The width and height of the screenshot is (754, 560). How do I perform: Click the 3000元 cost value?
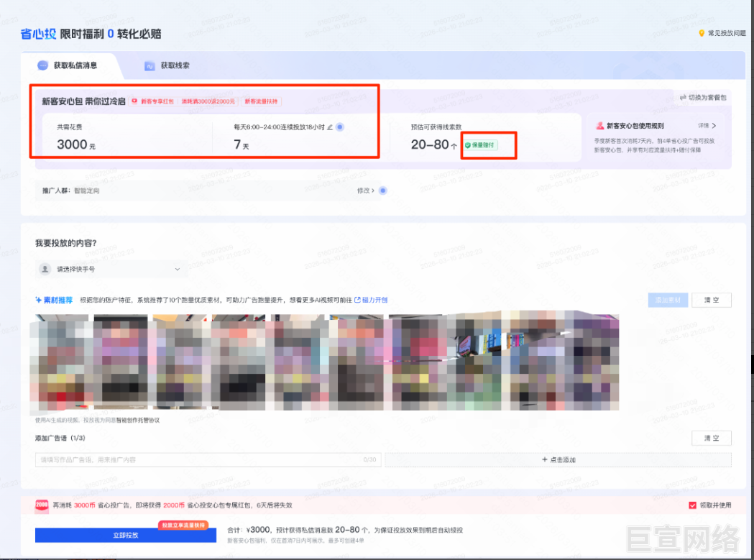(x=76, y=144)
